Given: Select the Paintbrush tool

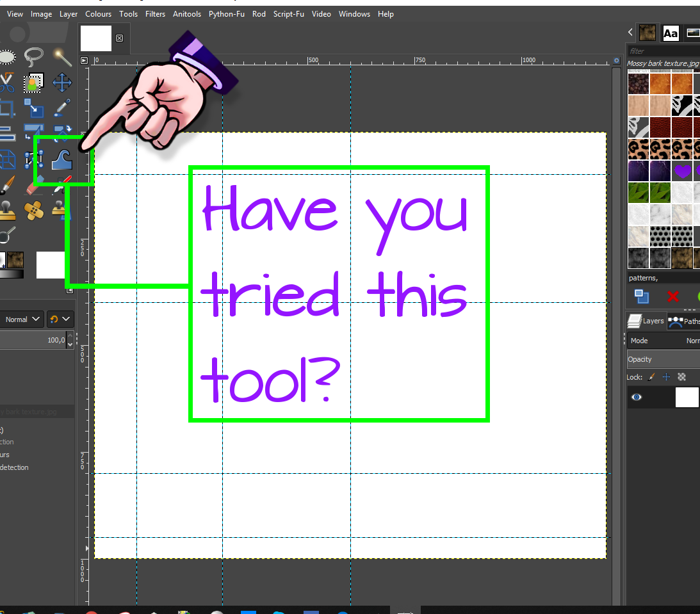Looking at the screenshot, I should 6,185.
